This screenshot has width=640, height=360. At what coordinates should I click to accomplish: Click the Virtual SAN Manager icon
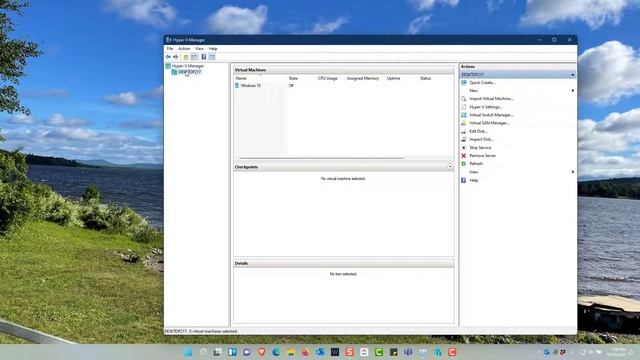(464, 123)
